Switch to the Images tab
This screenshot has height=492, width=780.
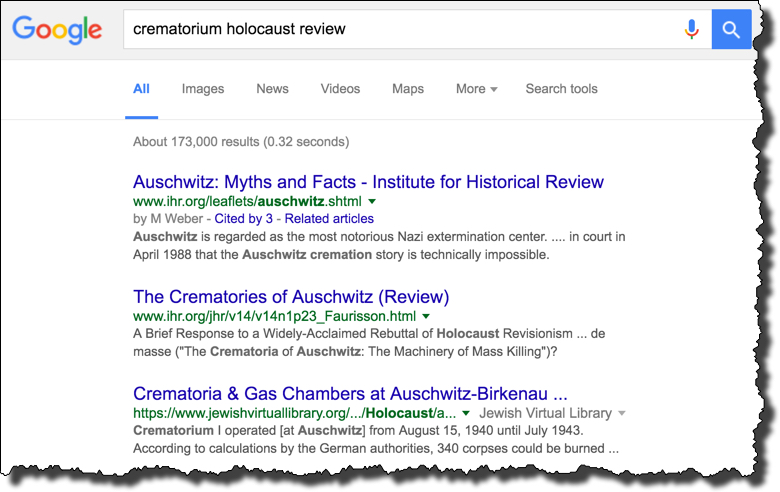coord(203,89)
